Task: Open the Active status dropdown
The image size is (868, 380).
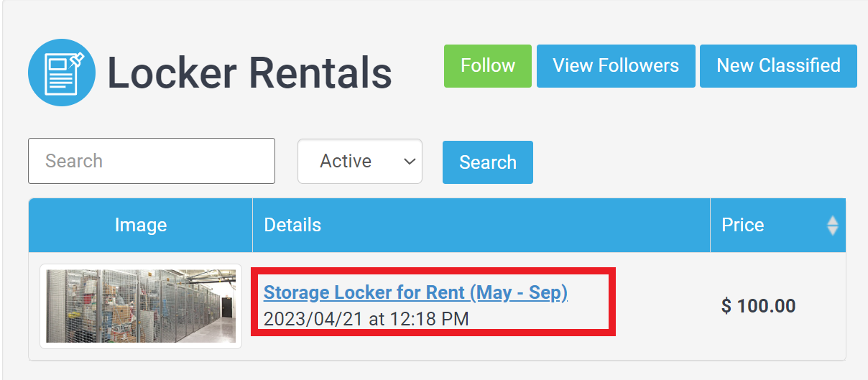Action: point(360,161)
